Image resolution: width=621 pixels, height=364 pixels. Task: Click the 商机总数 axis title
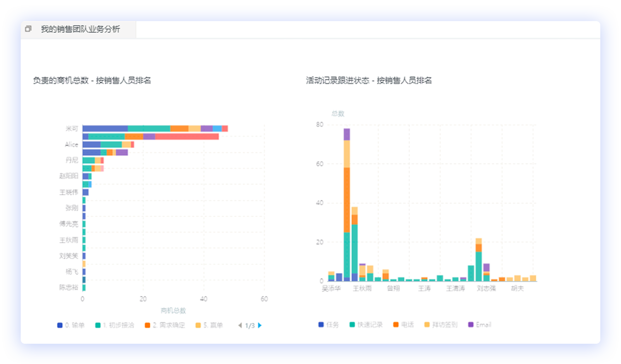pos(173,311)
